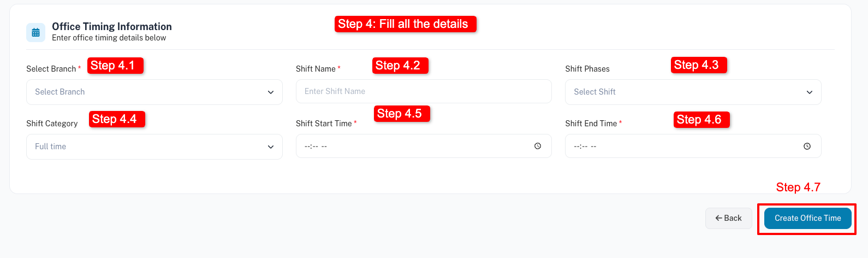
Task: Click the Step 4.3 annotation label
Action: click(699, 65)
